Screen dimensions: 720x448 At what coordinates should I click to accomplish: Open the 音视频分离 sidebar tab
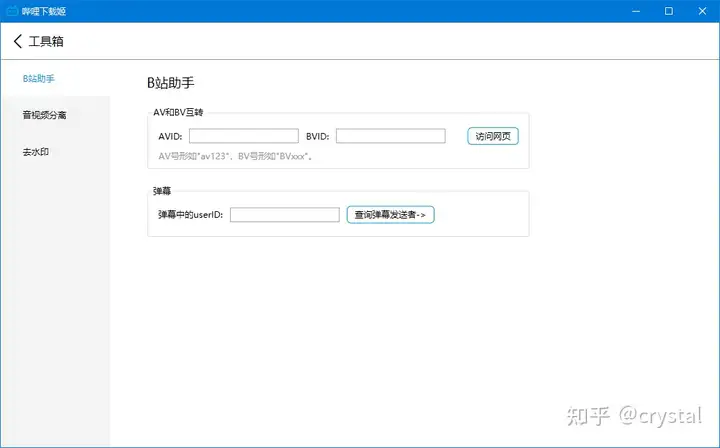point(55,115)
